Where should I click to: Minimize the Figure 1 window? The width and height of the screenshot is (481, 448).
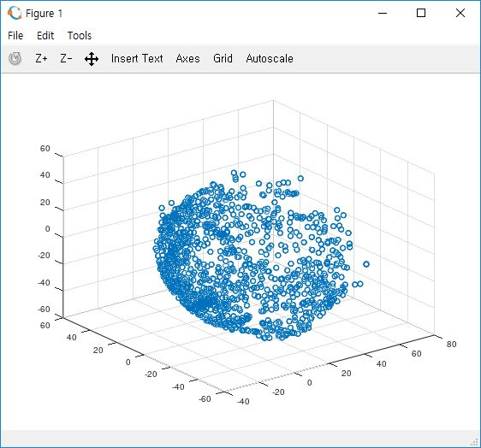tap(383, 13)
